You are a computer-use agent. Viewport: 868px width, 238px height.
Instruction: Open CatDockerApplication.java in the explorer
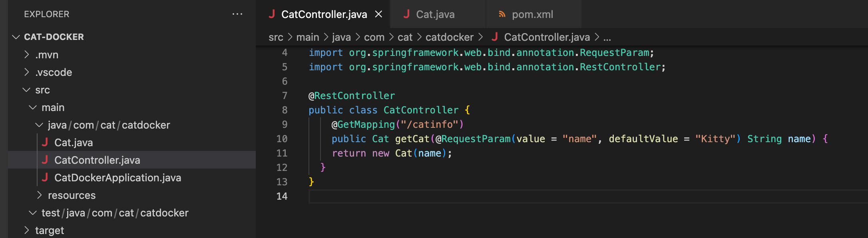pos(132,178)
